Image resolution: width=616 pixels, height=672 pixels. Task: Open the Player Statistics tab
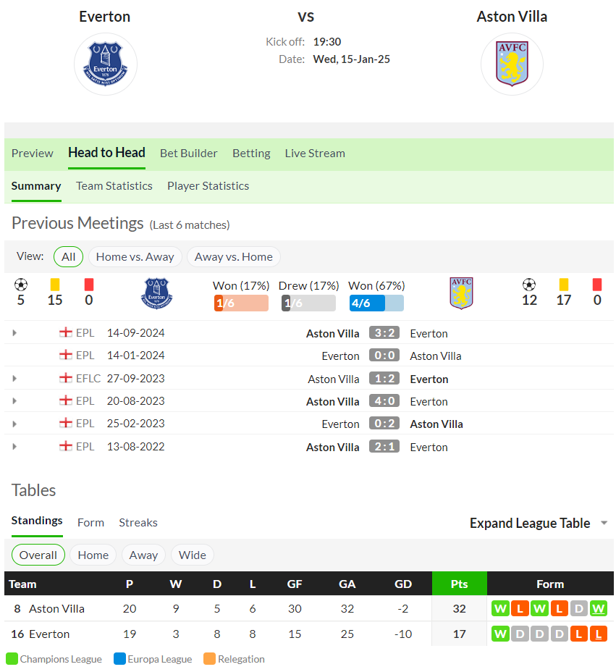click(208, 186)
